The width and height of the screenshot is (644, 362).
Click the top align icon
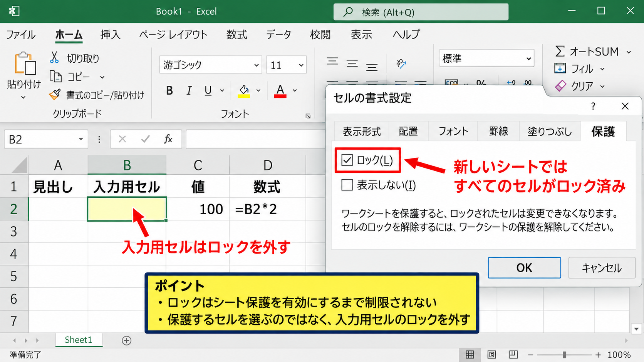[332, 62]
